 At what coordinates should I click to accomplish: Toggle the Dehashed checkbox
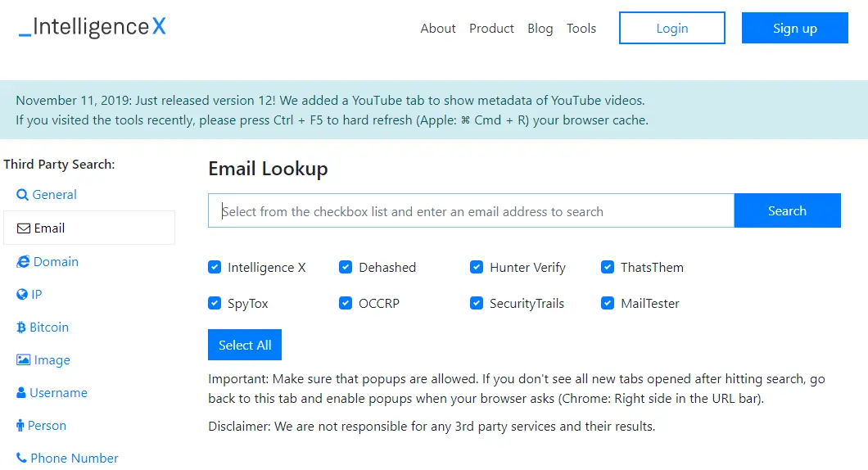coord(346,267)
